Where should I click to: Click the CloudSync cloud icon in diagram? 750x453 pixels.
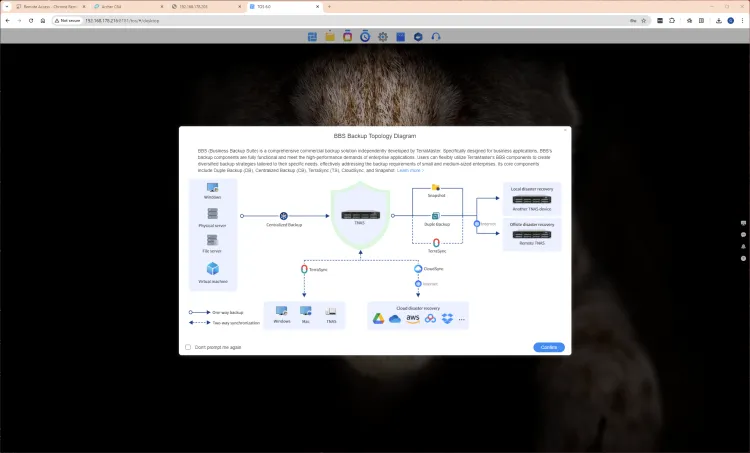[x=420, y=268]
